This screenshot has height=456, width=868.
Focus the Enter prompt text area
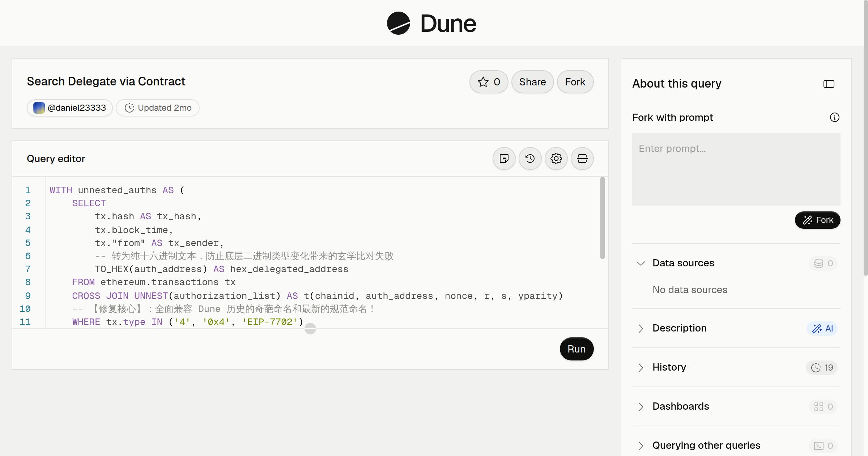tap(736, 169)
